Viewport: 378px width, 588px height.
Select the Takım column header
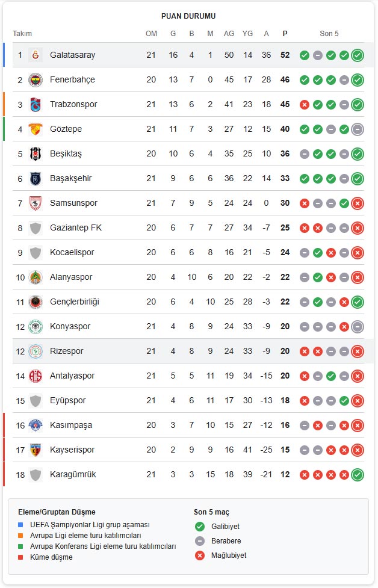click(23, 34)
